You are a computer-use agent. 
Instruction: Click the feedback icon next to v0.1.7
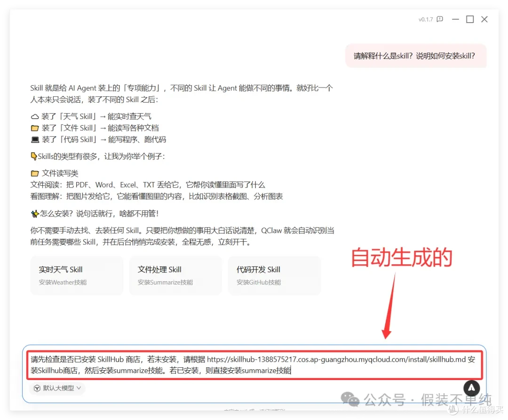point(440,19)
